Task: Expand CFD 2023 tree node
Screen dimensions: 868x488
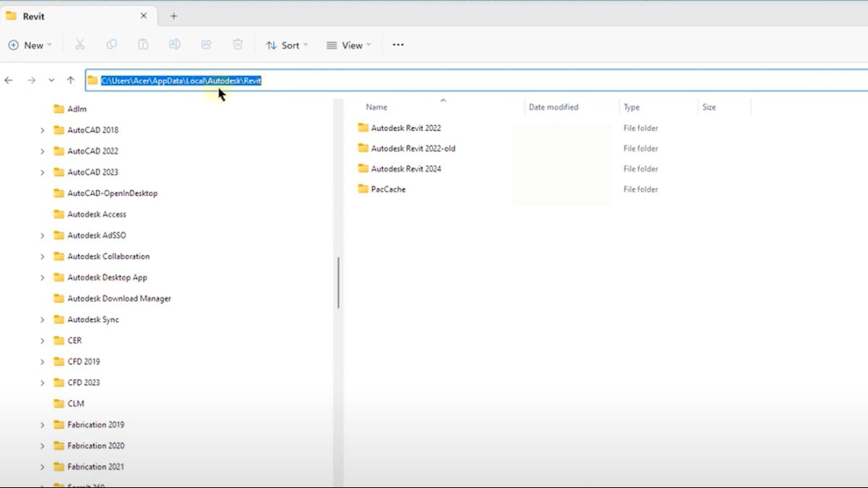Action: point(42,382)
